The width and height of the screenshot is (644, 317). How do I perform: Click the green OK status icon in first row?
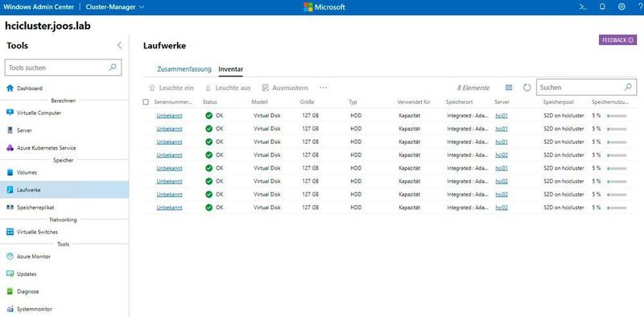[208, 116]
